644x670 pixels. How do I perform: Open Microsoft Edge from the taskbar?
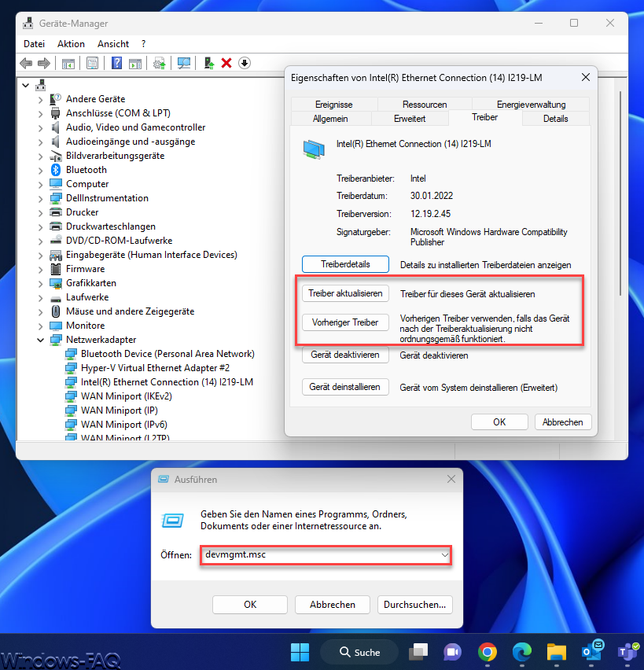[522, 652]
